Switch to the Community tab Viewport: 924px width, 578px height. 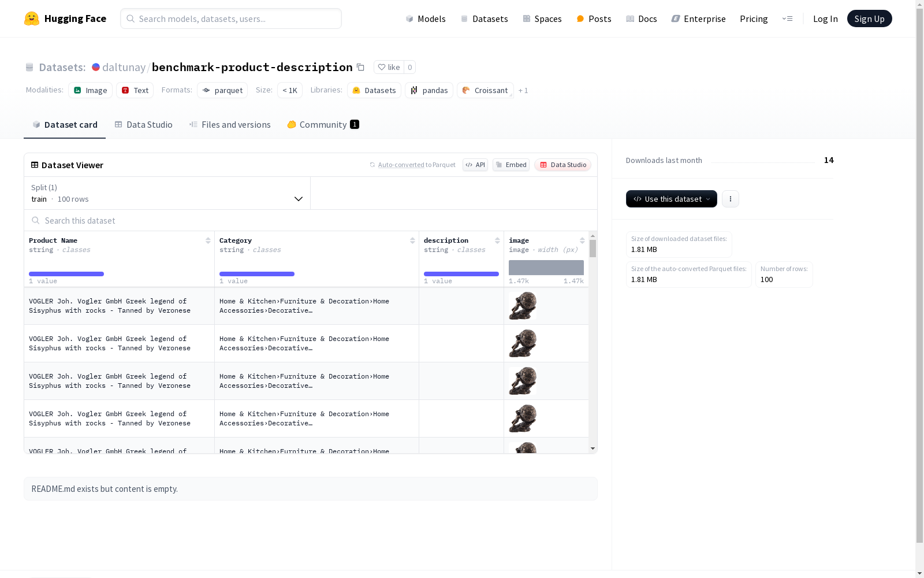(323, 124)
